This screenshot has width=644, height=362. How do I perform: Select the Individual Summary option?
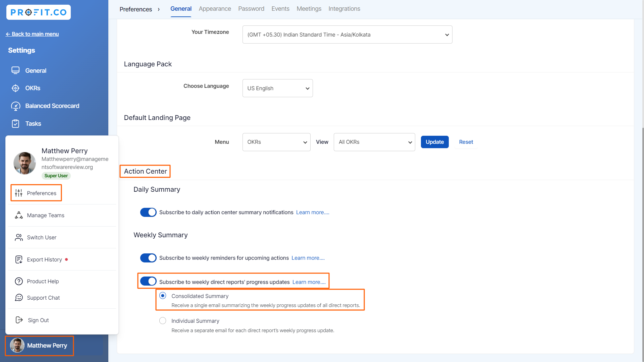pyautogui.click(x=163, y=320)
